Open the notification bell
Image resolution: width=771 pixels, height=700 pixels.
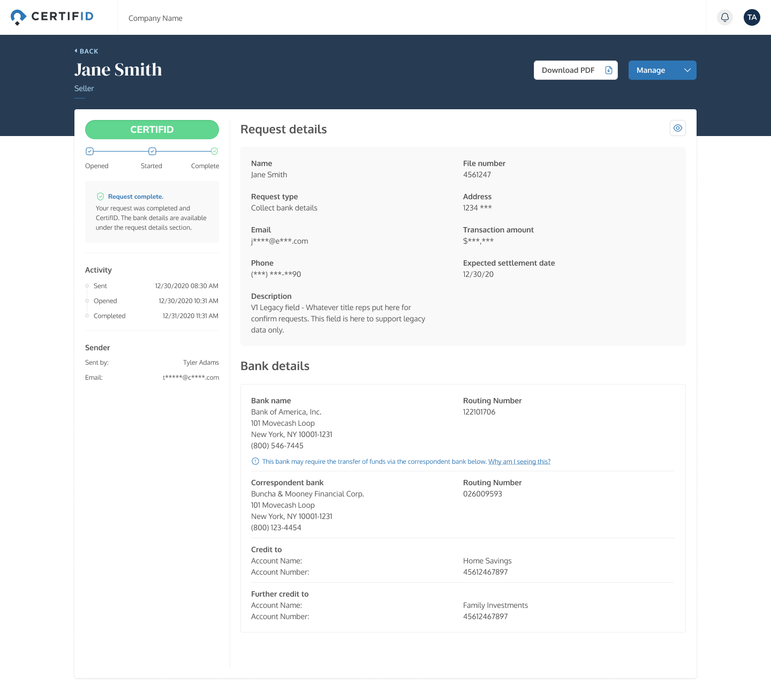[725, 17]
